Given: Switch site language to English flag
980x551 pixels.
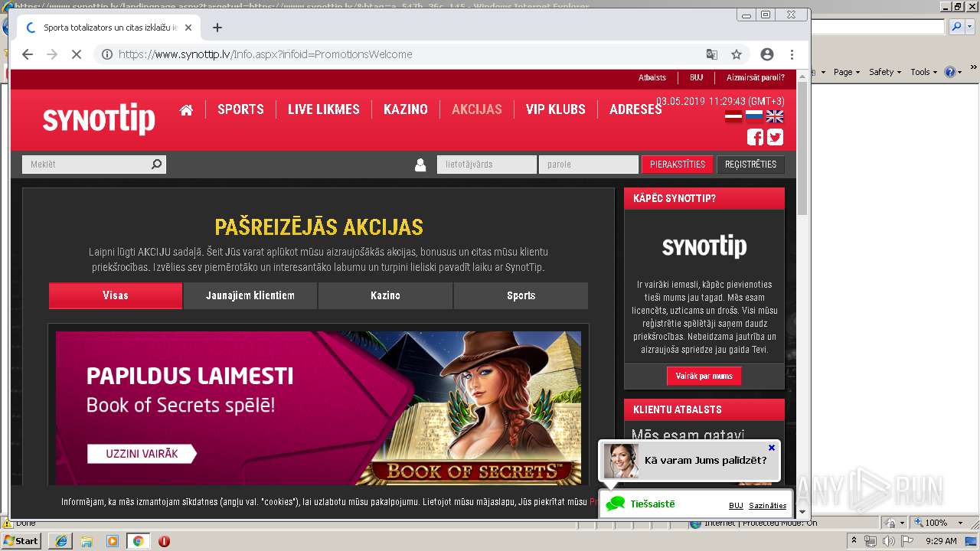Looking at the screenshot, I should (775, 116).
